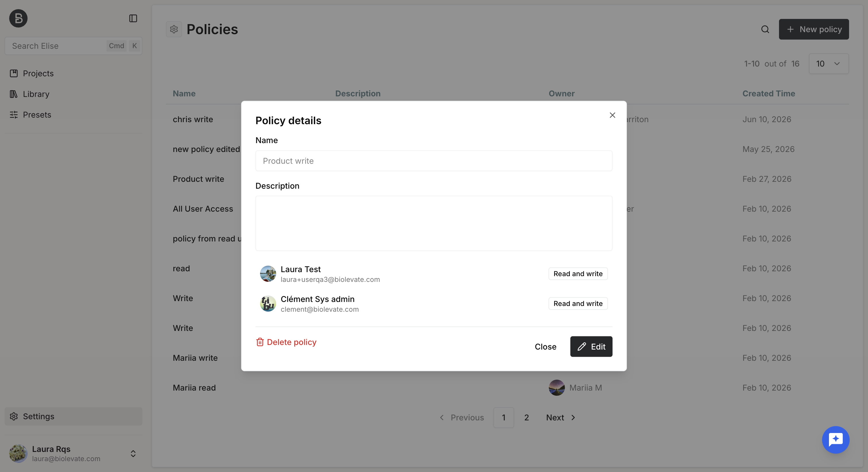Go to page 2 of policies
Image resolution: width=868 pixels, height=472 pixels.
[x=526, y=418]
